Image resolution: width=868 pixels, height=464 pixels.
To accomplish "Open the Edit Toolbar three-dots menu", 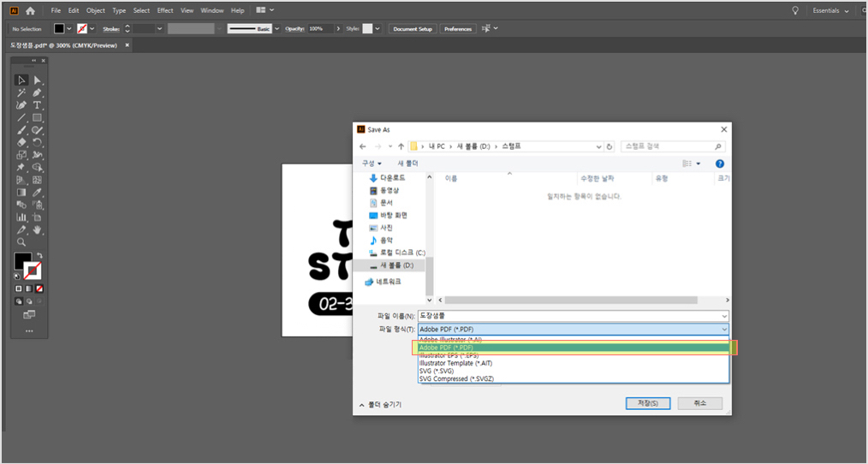I will 29,331.
